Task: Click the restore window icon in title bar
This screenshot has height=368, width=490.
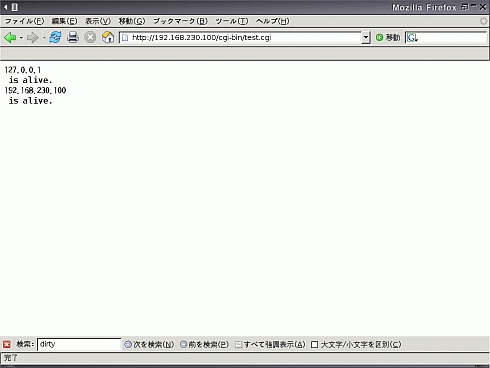Action: 465,7
